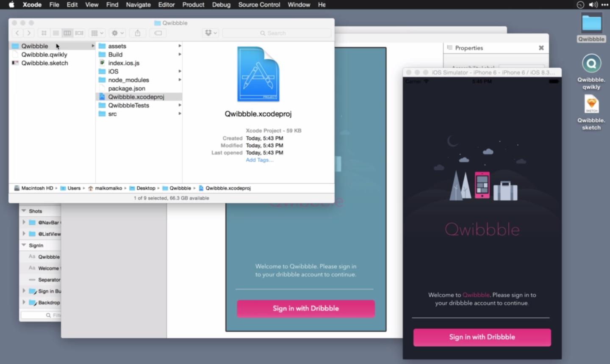Open the Apple menu
Viewport: 610px width, 364px height.
click(x=11, y=5)
